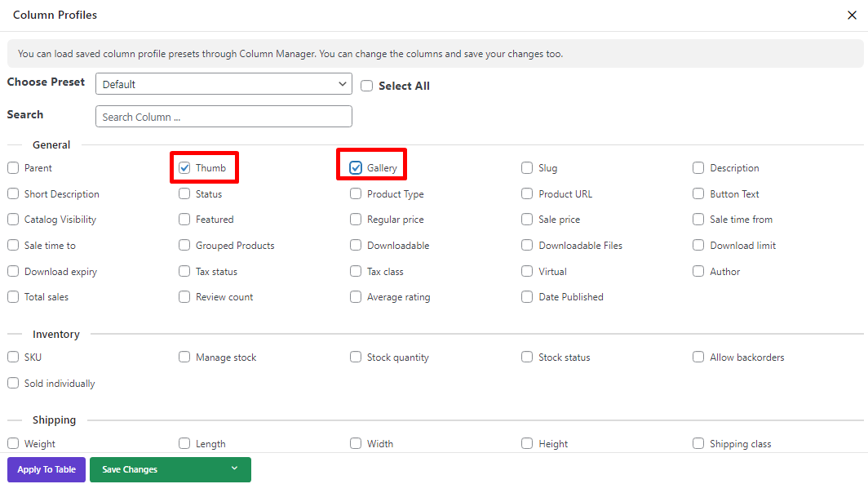Open the Save Changes dropdown arrow
Image resolution: width=868 pixels, height=484 pixels.
point(235,469)
